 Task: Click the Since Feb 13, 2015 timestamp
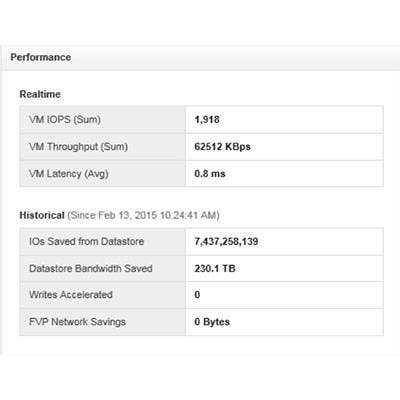click(143, 215)
